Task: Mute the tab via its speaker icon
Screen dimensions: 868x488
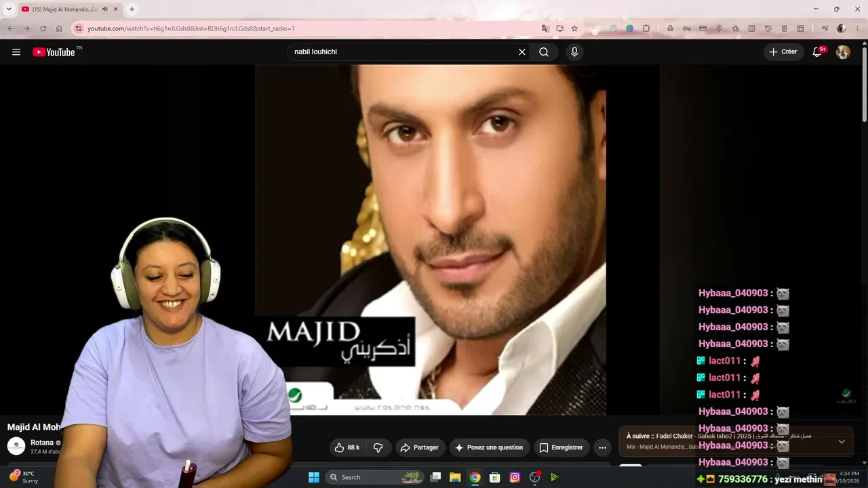Action: click(x=104, y=9)
